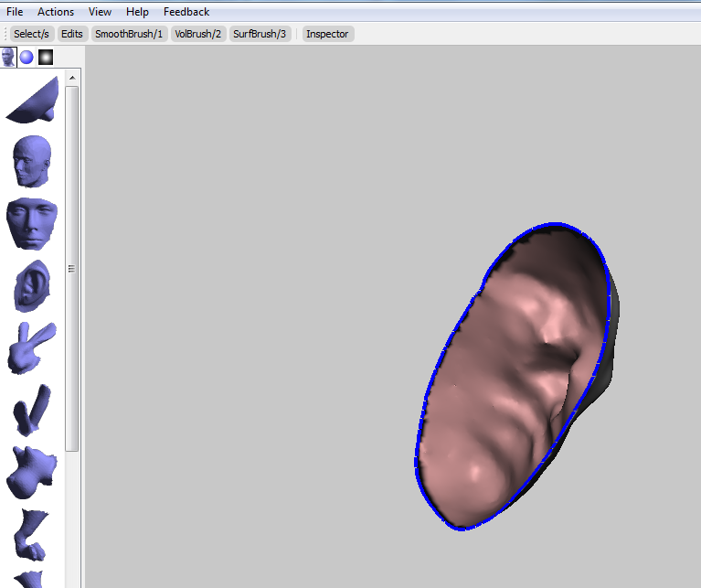Viewport: 701px width, 588px height.
Task: Open the View menu
Action: (x=100, y=12)
